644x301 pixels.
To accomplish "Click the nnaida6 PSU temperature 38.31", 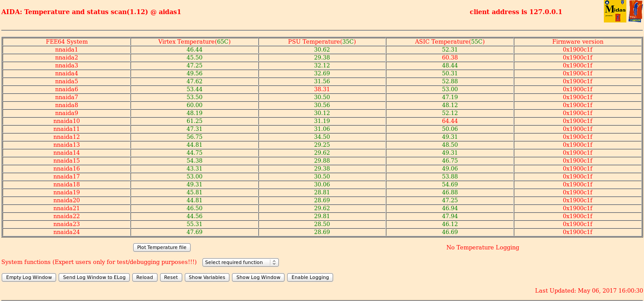I will tap(322, 89).
